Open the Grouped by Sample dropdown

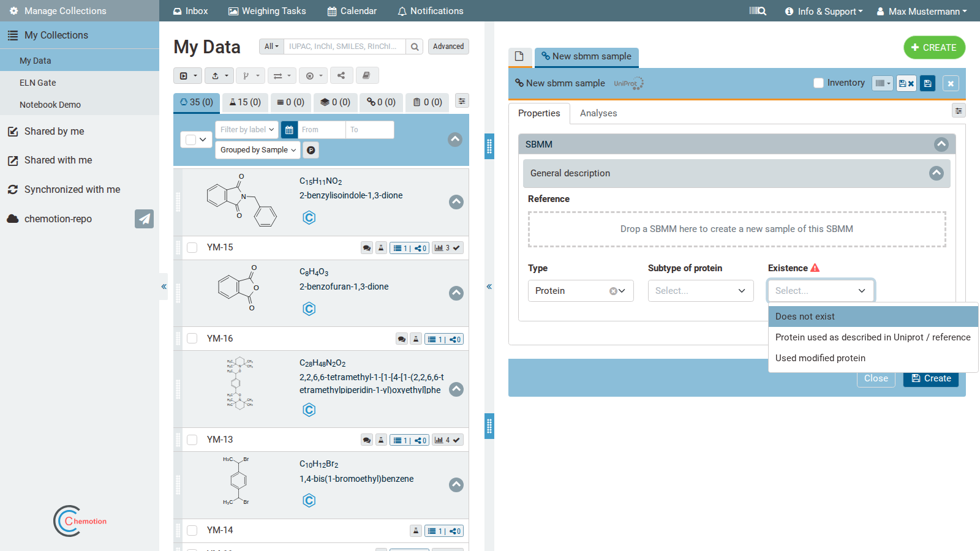[x=258, y=150]
